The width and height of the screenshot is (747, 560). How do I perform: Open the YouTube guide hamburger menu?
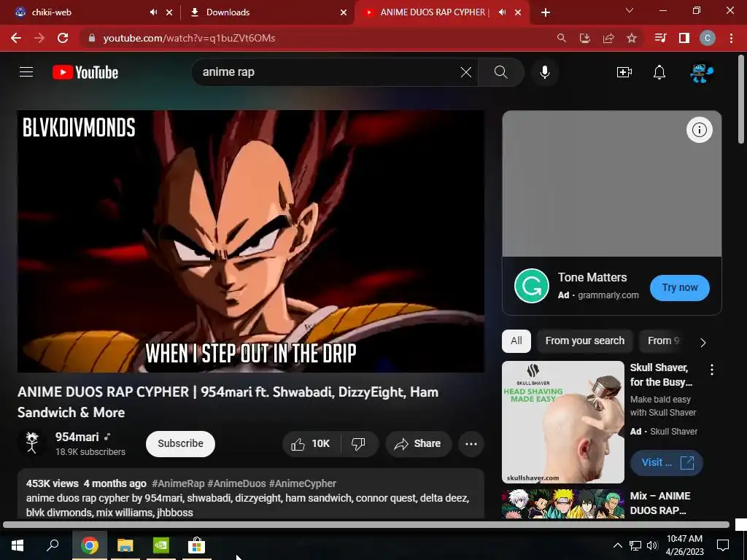pos(26,72)
